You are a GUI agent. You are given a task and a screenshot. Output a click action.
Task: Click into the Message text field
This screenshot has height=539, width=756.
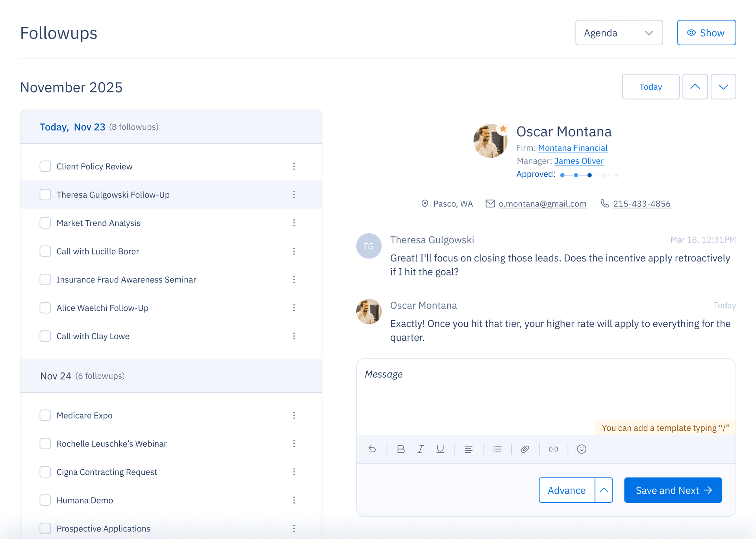(x=545, y=394)
